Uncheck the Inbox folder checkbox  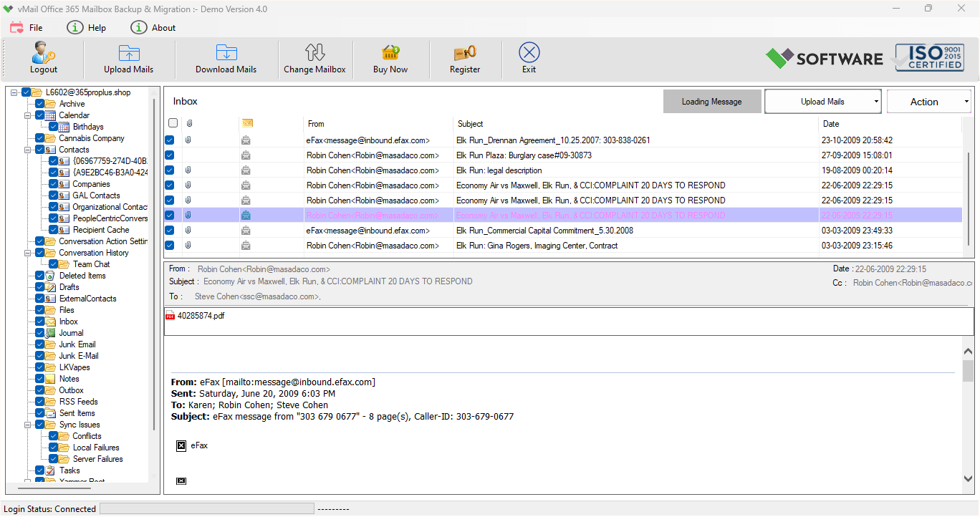point(40,322)
